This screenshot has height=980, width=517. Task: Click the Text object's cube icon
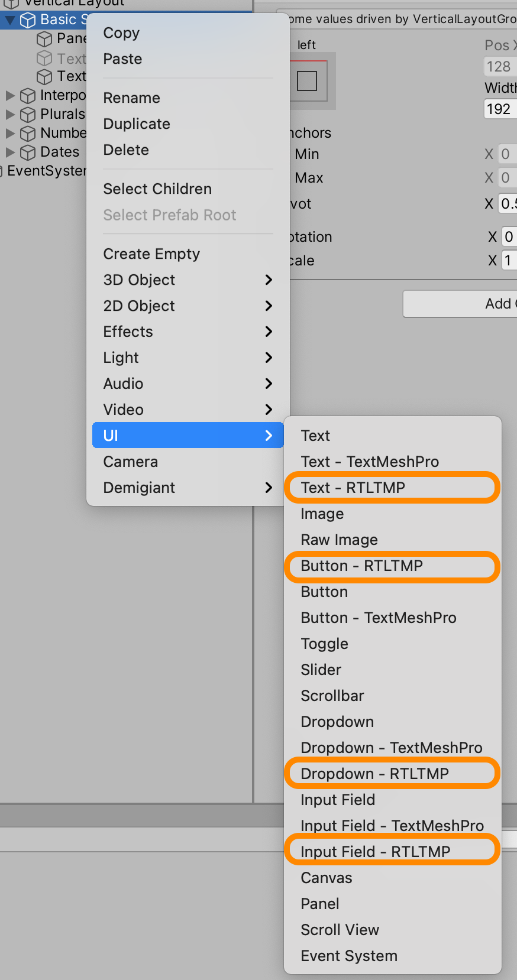44,76
